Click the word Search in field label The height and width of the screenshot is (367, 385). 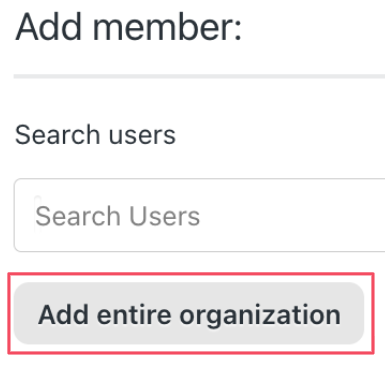(57, 135)
